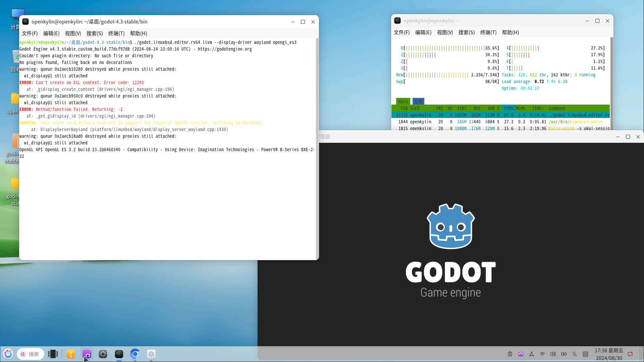Sort htop by CPU% column header

click(509, 108)
